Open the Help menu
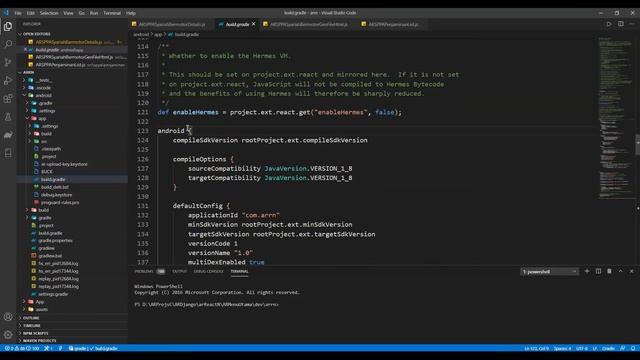Image resolution: width=640 pixels, height=360 pixels. pyautogui.click(x=131, y=13)
